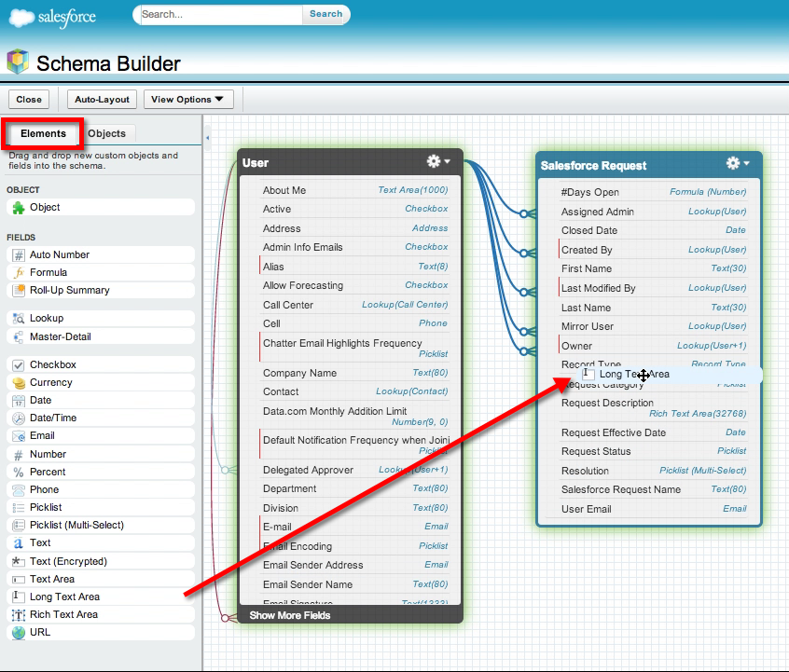789x672 pixels.
Task: Click the Search button
Action: pos(326,14)
